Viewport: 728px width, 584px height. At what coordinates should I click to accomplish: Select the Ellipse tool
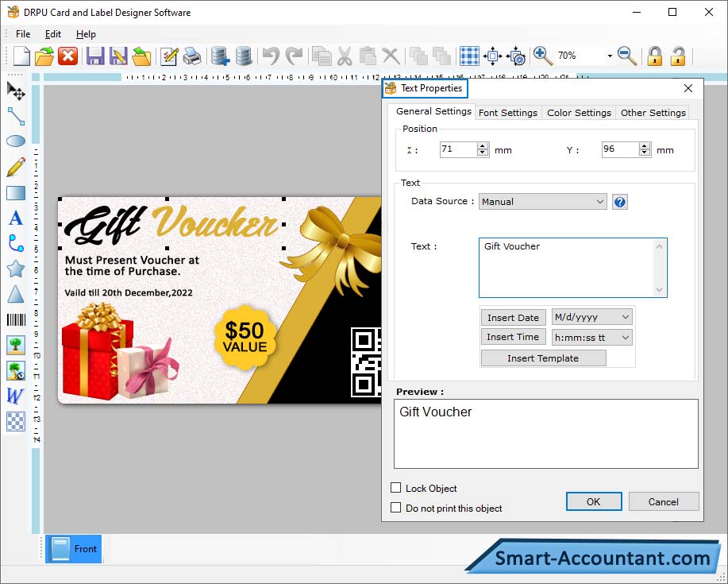[x=16, y=141]
